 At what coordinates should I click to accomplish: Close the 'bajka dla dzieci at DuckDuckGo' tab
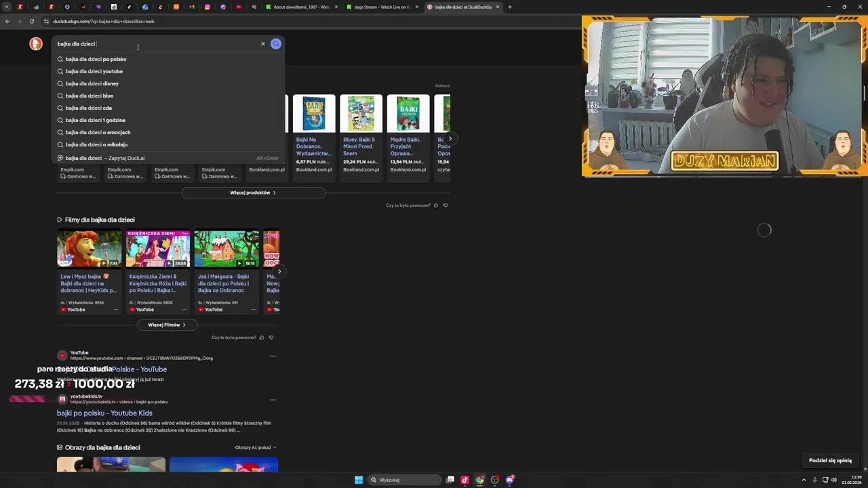(x=498, y=7)
